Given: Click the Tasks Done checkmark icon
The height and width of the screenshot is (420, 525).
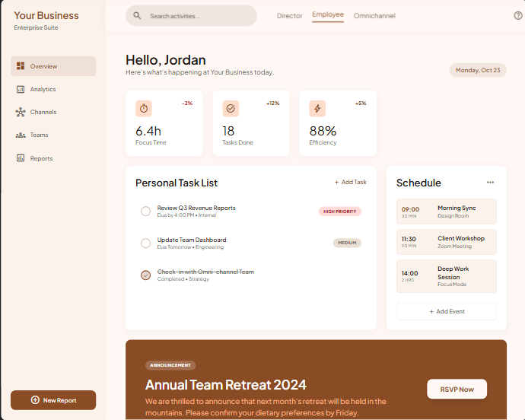Looking at the screenshot, I should (231, 108).
